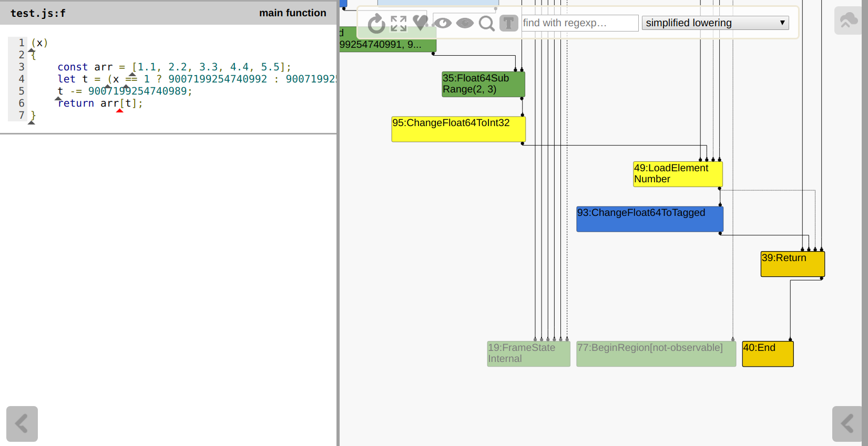Select the 95:ChangeFloat64ToInt32 node
Image resolution: width=868 pixels, height=446 pixels.
pos(458,129)
